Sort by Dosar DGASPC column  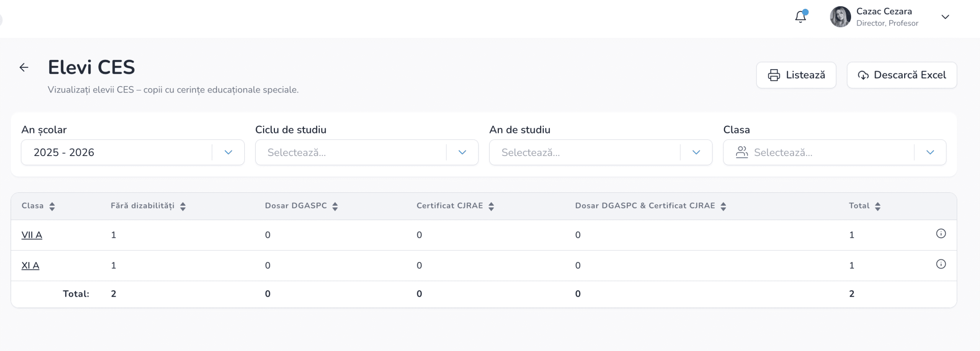tap(335, 206)
